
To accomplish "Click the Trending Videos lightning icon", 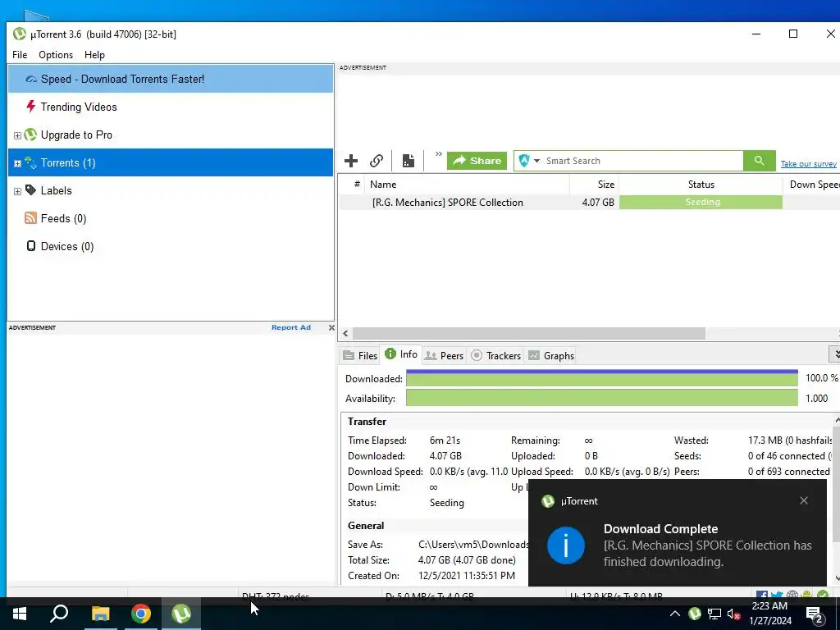I will [30, 106].
